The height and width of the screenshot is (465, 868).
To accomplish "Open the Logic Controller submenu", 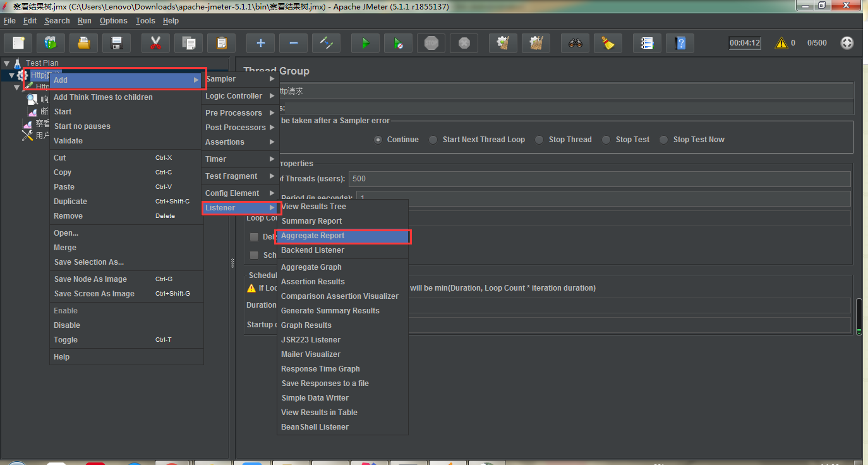I will (241, 96).
